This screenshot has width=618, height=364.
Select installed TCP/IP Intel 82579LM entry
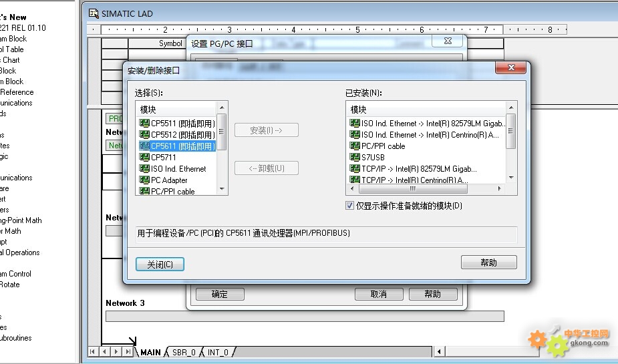point(413,168)
